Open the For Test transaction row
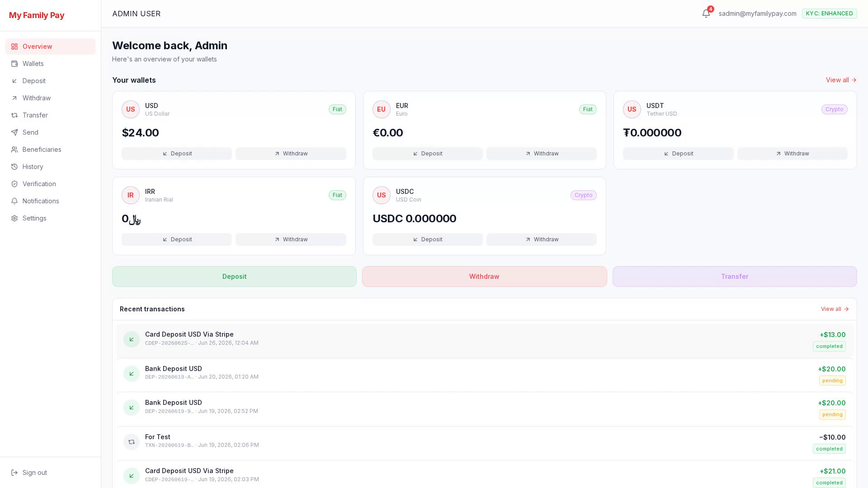Image resolution: width=868 pixels, height=488 pixels. [484, 443]
